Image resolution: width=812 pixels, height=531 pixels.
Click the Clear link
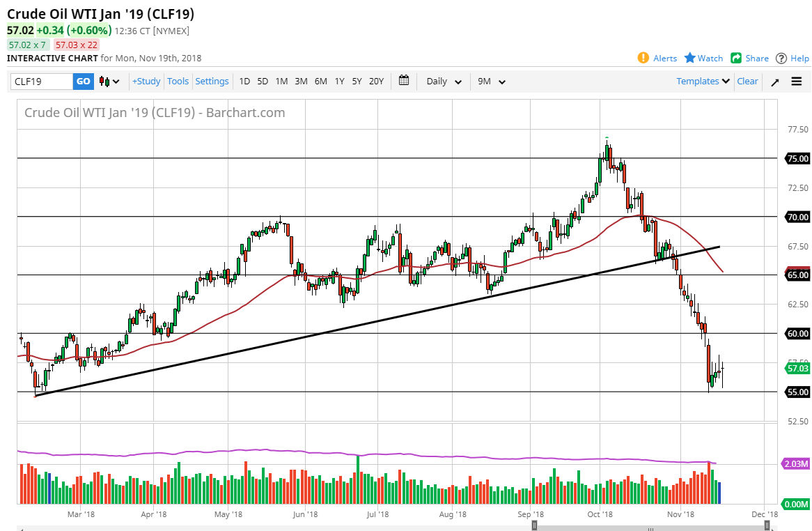pos(747,81)
